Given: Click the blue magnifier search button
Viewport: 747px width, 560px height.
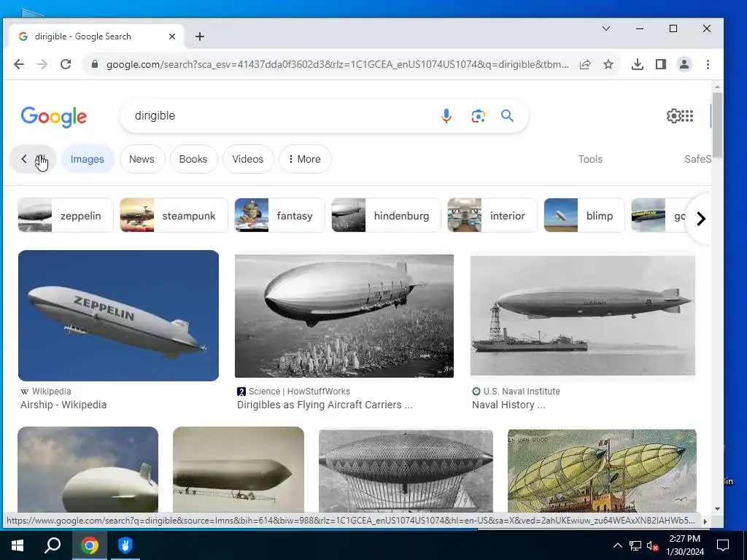Looking at the screenshot, I should click(508, 116).
